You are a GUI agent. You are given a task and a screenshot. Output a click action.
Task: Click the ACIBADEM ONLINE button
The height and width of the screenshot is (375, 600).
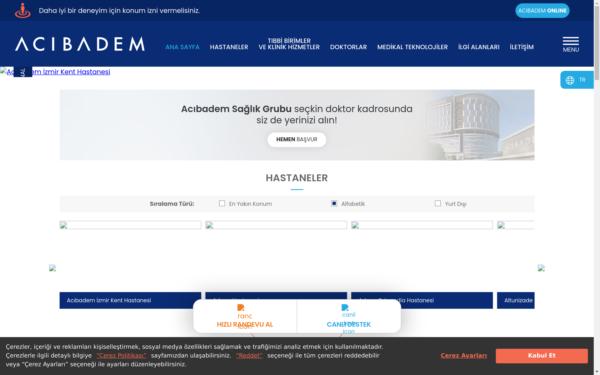click(542, 11)
